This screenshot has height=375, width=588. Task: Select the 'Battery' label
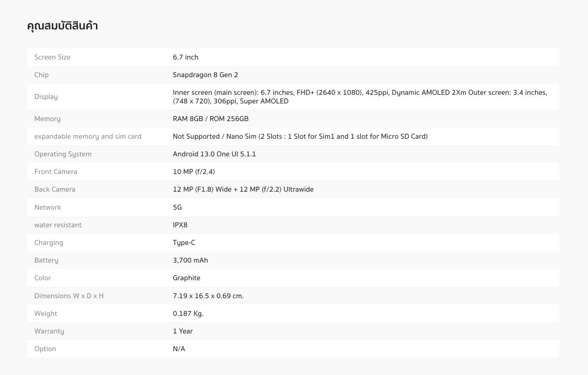[x=46, y=260]
